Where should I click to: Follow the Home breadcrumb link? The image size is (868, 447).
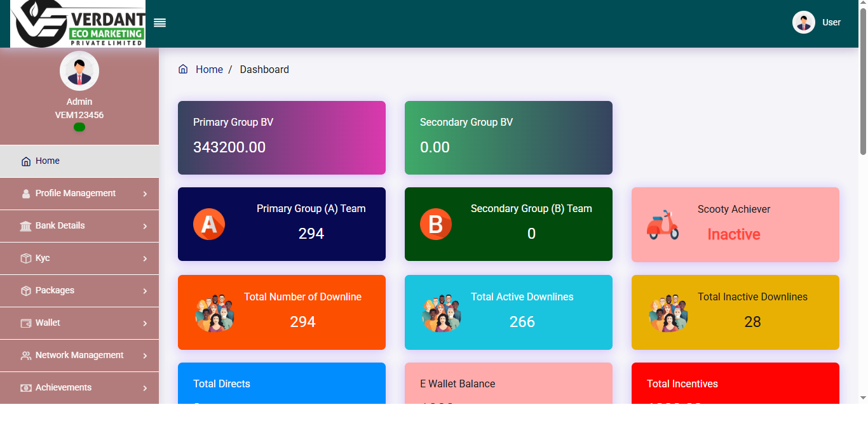(210, 69)
